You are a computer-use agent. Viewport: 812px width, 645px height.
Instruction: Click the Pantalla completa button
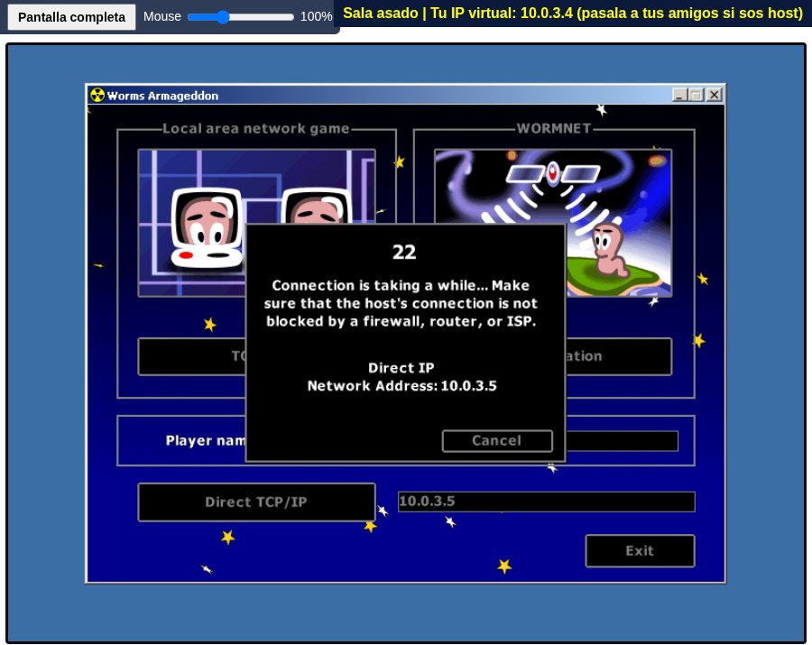click(x=71, y=17)
